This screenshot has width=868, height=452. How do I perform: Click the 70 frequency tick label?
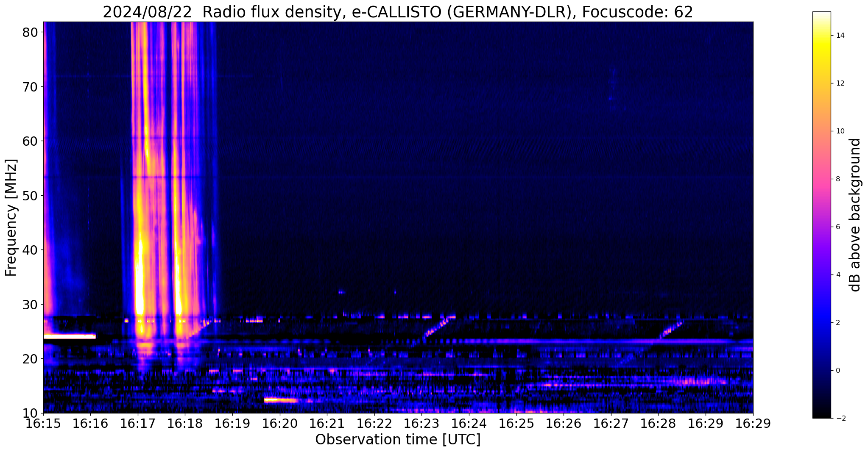(x=31, y=87)
